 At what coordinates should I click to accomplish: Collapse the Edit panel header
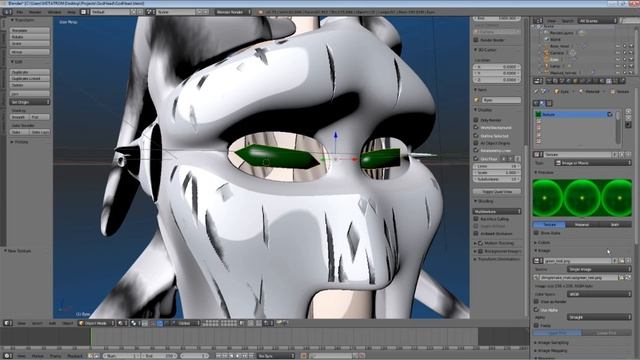[x=18, y=62]
